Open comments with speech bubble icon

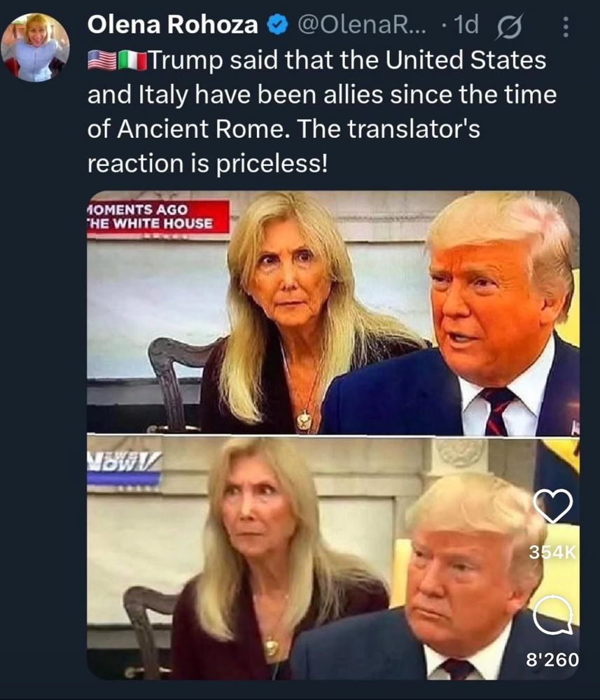pyautogui.click(x=552, y=615)
